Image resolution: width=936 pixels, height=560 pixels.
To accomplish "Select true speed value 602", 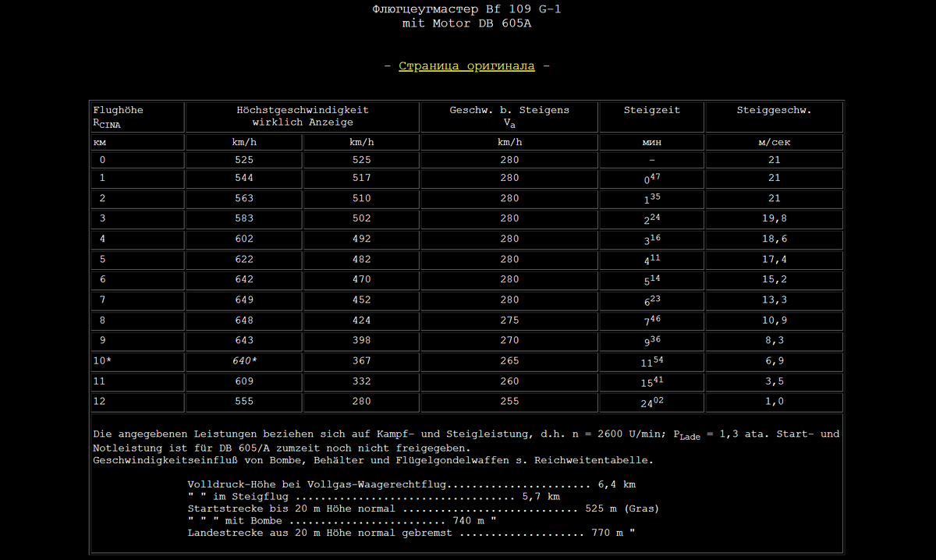I will tap(243, 239).
